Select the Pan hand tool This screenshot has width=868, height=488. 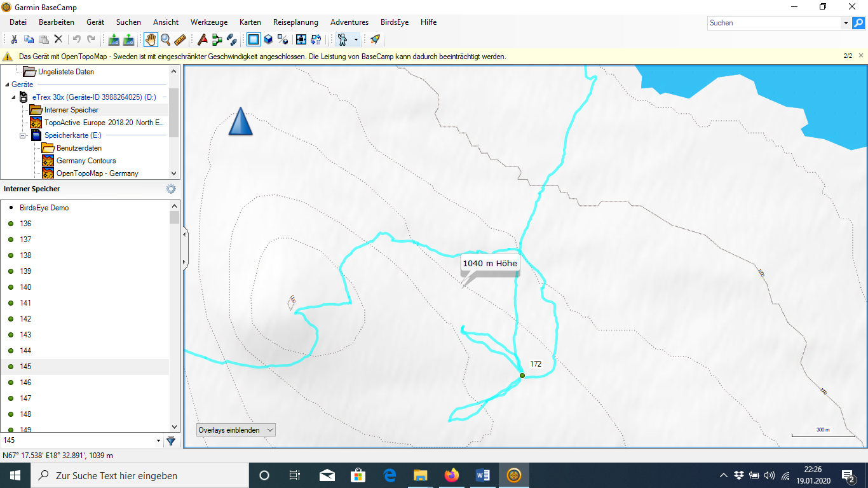(151, 39)
